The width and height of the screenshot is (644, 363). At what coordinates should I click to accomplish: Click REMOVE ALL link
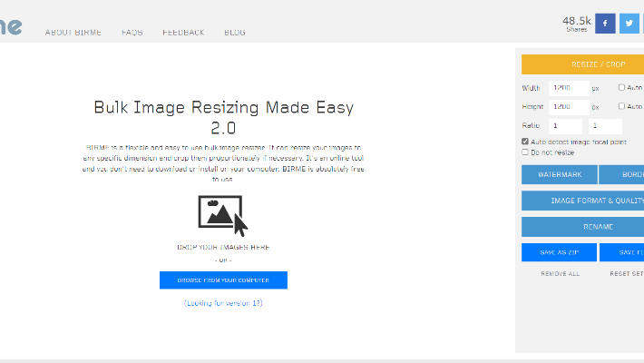[x=561, y=274]
